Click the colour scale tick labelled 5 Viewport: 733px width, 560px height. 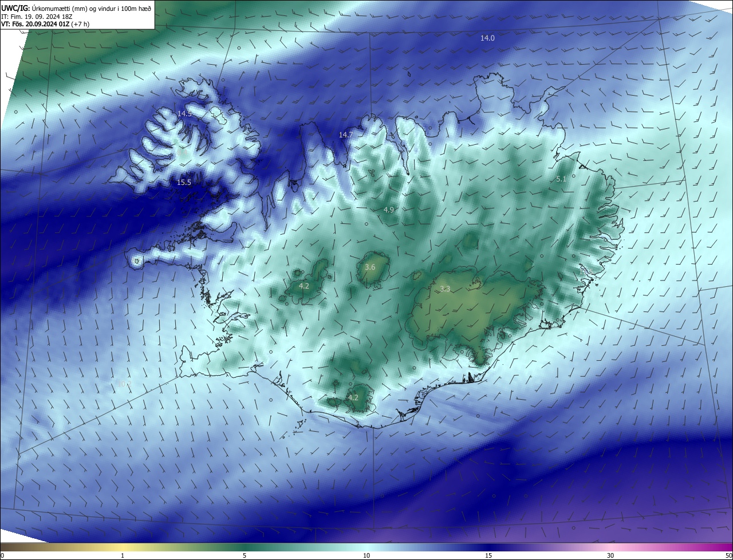245,555
